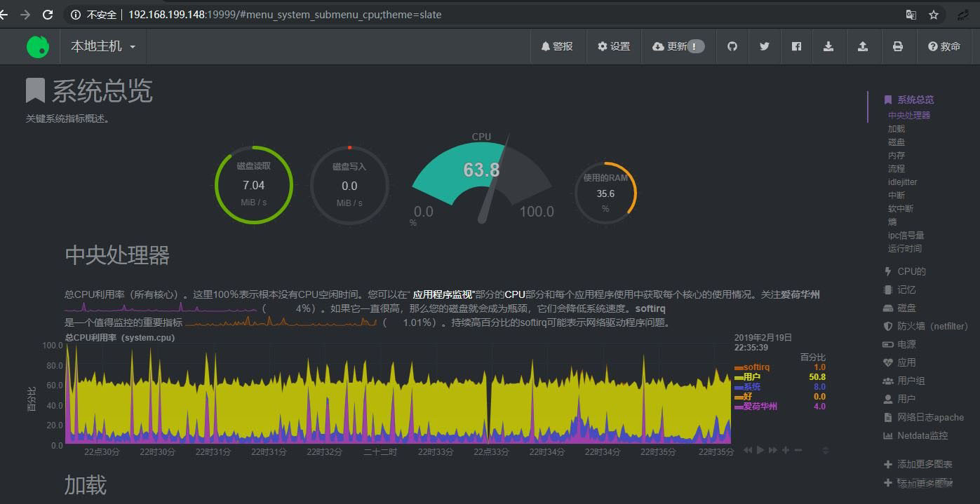Screen dimensions: 980x504
Task: Open the 网络日志apache file icon section
Action: click(888, 417)
